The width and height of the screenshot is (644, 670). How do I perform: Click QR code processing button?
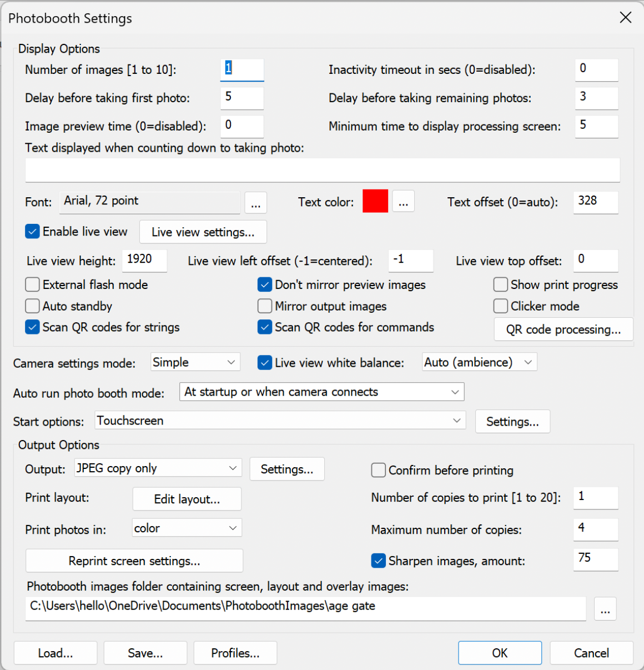(563, 329)
